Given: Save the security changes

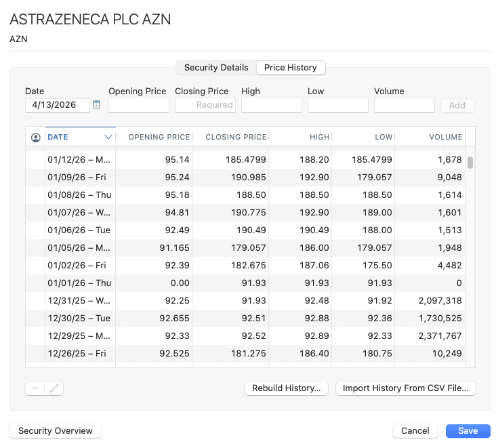Looking at the screenshot, I should coord(468,431).
